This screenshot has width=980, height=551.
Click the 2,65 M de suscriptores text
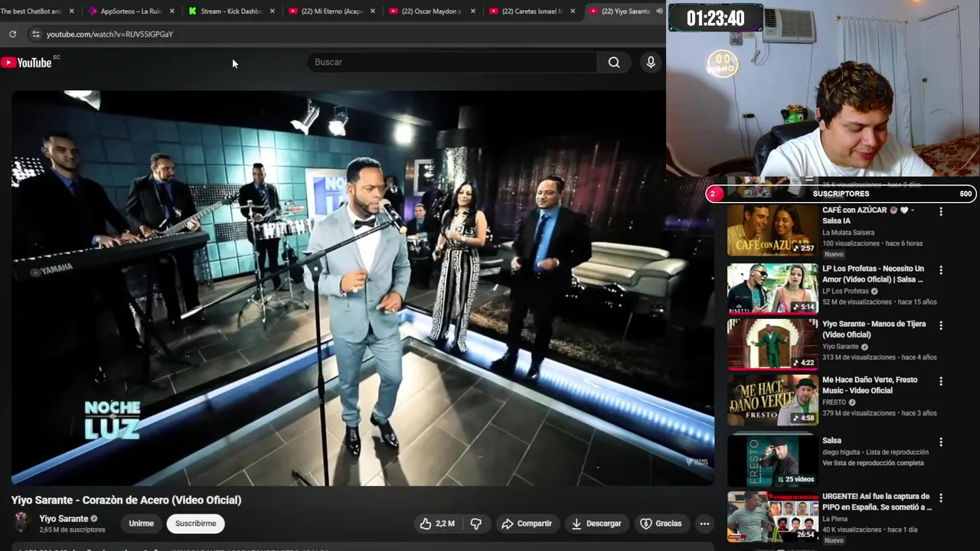tap(72, 530)
